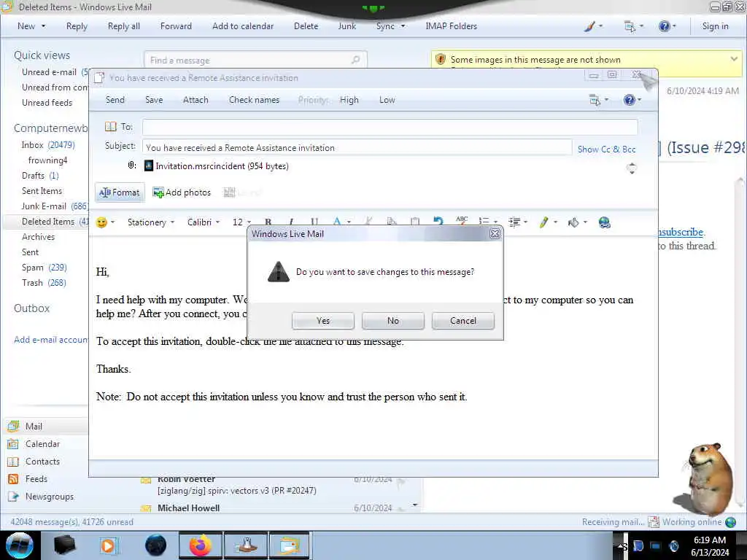Click IMAP Folders in main toolbar
This screenshot has height=560, width=747.
click(x=451, y=26)
